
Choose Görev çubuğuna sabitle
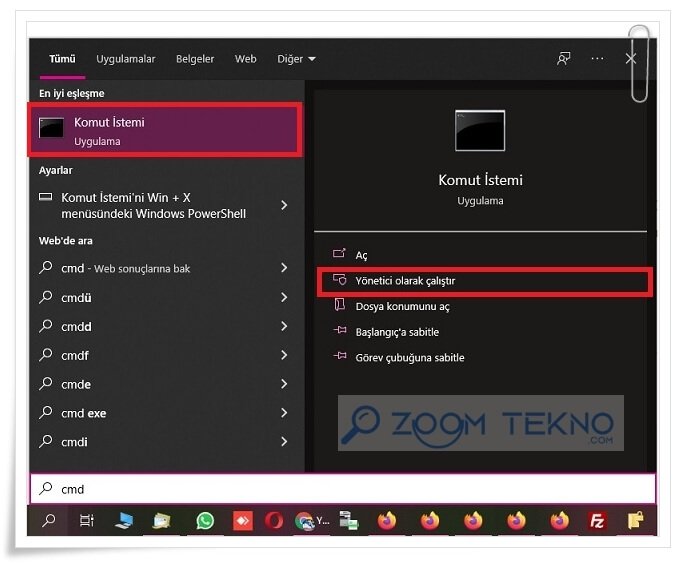click(x=410, y=358)
